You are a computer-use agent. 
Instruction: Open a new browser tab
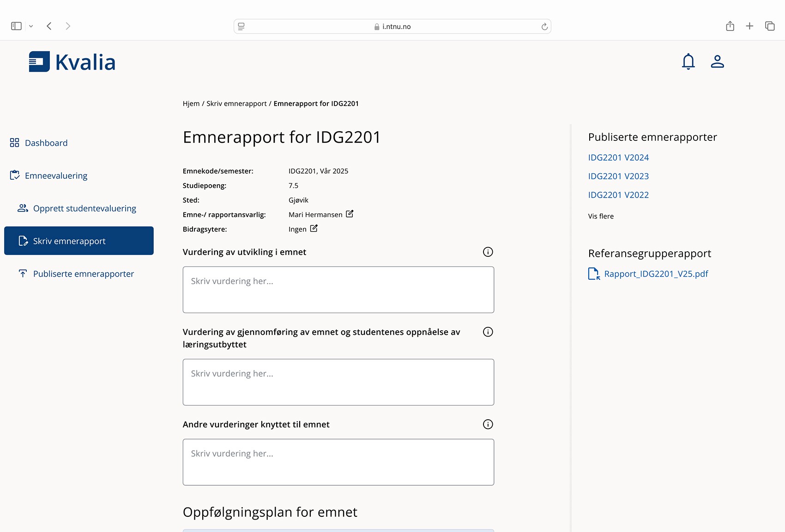[749, 26]
